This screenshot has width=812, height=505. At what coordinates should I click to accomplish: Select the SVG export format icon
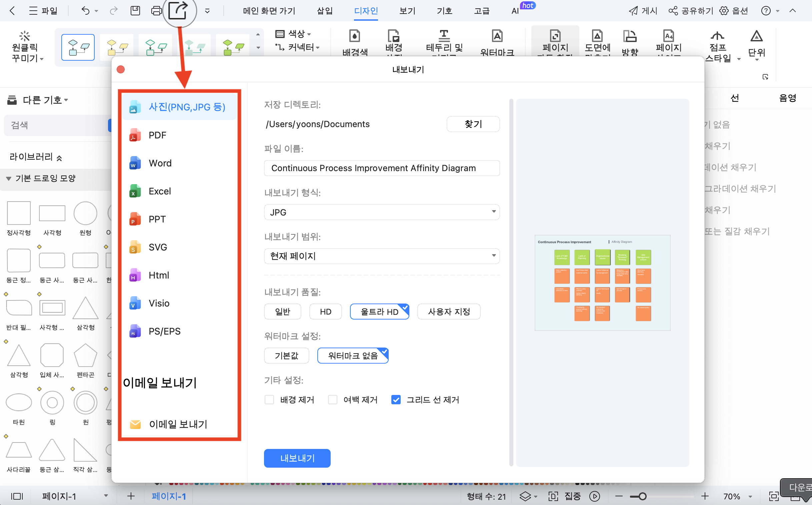pyautogui.click(x=135, y=247)
